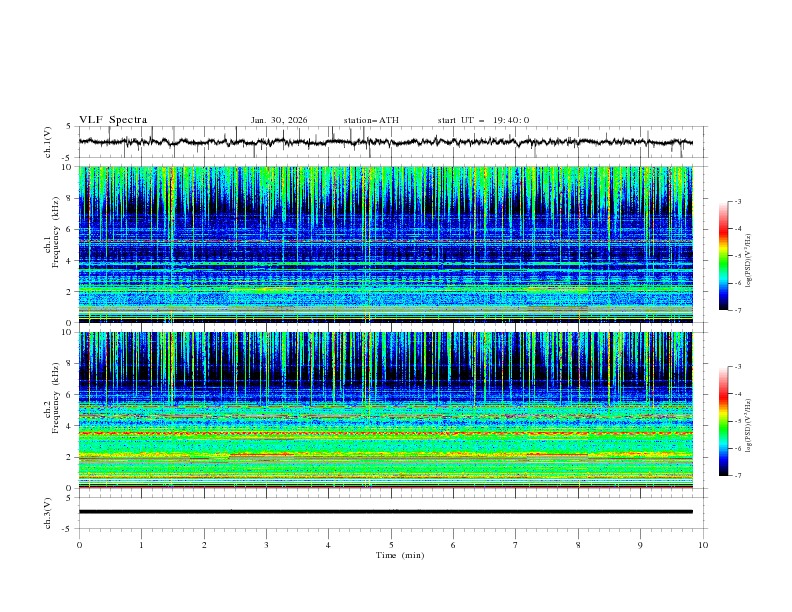The height and width of the screenshot is (612, 792).
Task: Click the "5" tick on the time axis
Action: [x=391, y=545]
